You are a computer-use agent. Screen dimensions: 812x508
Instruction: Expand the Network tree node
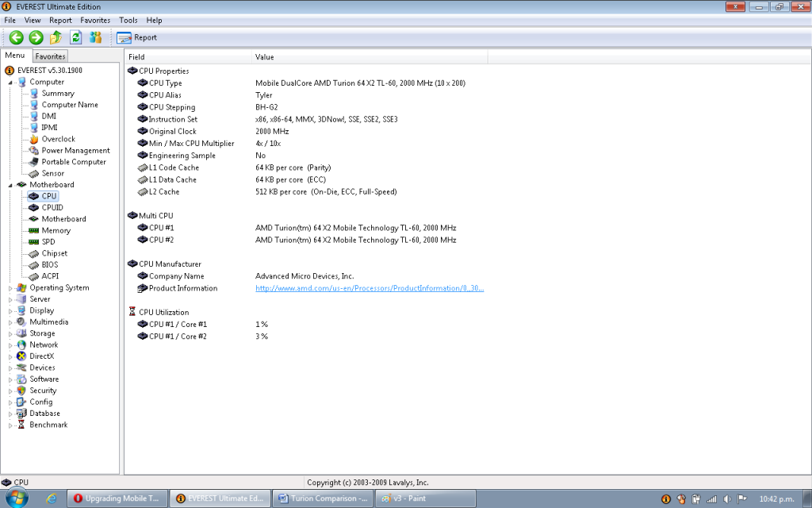10,345
